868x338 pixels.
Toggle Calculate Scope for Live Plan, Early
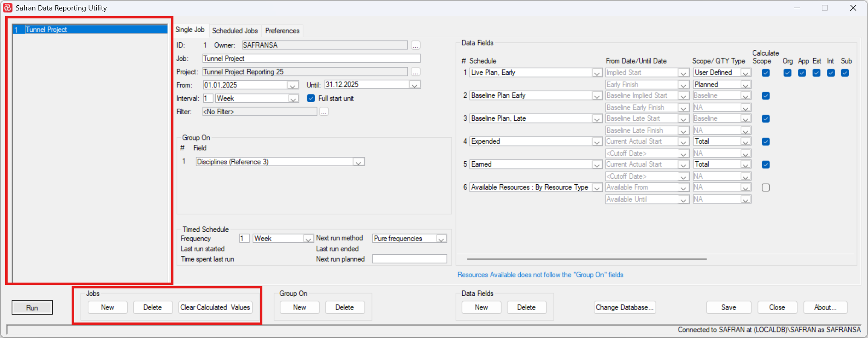[x=766, y=73]
